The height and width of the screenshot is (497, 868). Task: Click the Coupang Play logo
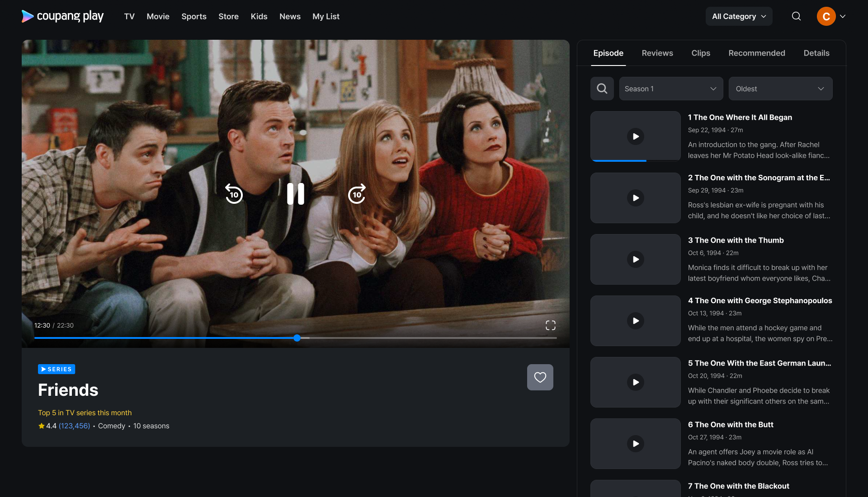(62, 16)
